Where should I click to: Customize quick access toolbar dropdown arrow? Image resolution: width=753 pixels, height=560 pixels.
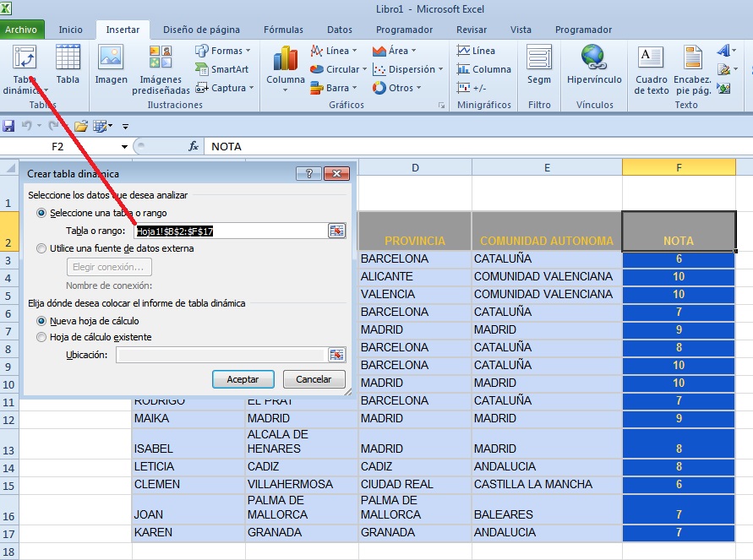125,127
